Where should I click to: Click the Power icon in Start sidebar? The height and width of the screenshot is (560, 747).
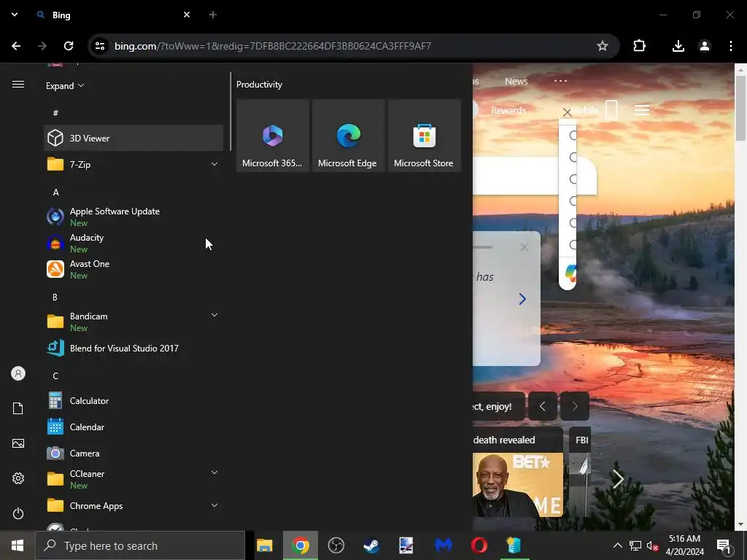[x=18, y=513]
